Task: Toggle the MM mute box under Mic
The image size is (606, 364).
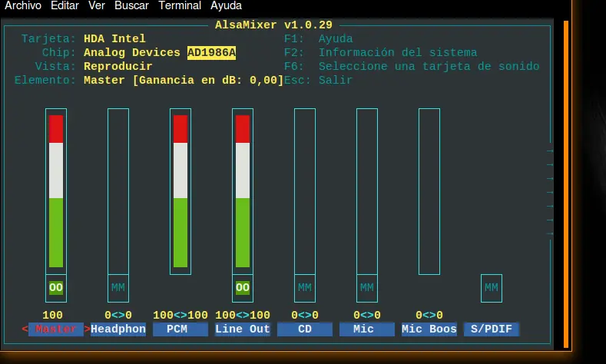Action: [x=367, y=287]
